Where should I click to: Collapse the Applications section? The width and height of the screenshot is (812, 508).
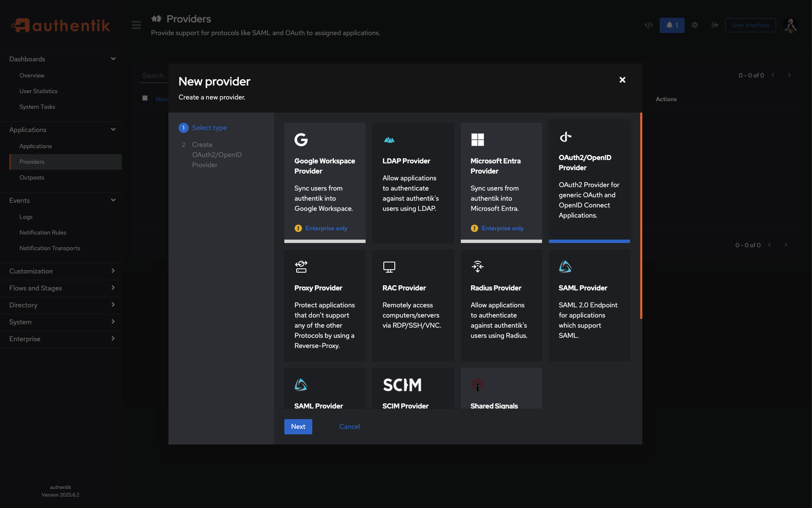click(x=61, y=130)
